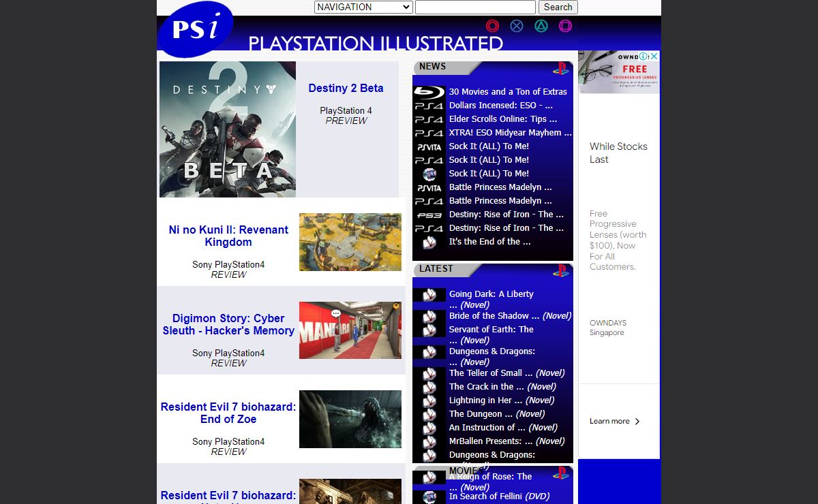Open 'Elder Scrolls Online: Tips' news item
This screenshot has height=504, width=818.
[x=503, y=119]
